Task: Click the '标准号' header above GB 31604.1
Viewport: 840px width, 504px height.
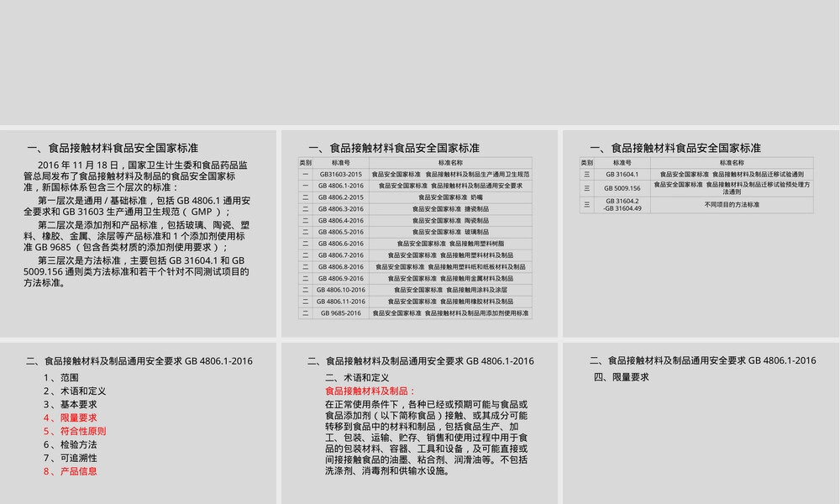Action: pos(622,163)
